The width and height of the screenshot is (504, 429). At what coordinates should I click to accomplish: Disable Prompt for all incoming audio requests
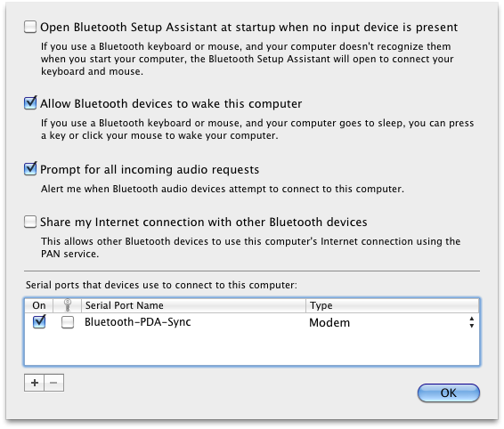point(30,169)
